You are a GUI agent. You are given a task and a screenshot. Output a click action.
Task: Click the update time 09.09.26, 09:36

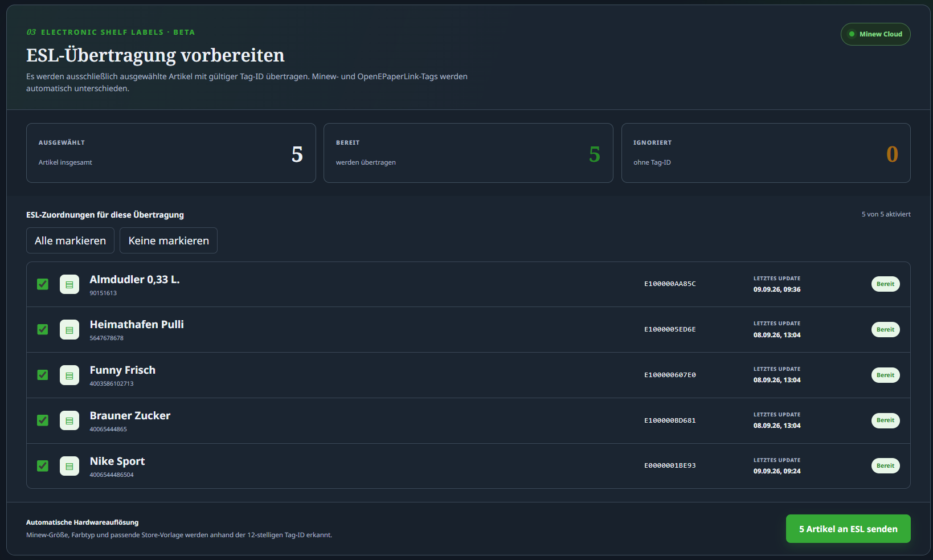[x=777, y=289]
